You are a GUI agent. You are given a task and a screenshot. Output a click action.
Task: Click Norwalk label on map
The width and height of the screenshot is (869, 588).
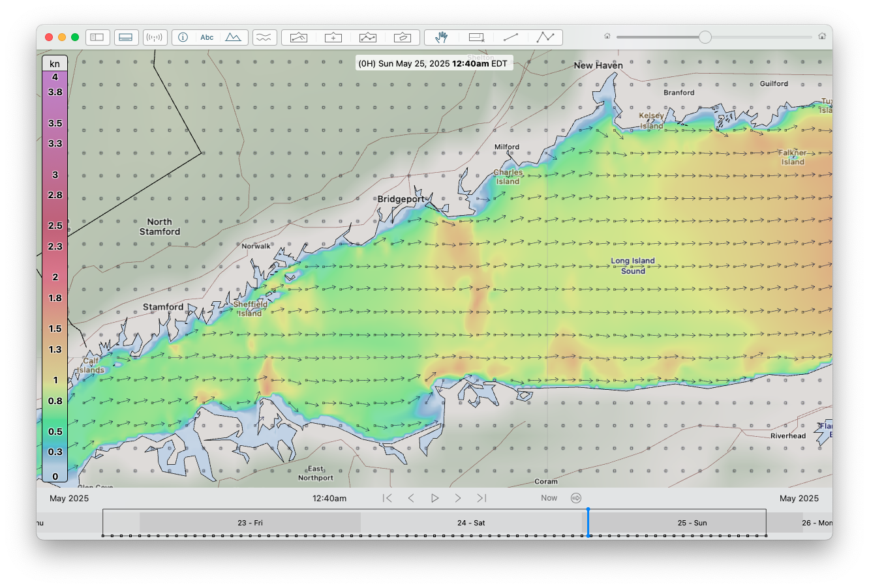click(x=256, y=246)
